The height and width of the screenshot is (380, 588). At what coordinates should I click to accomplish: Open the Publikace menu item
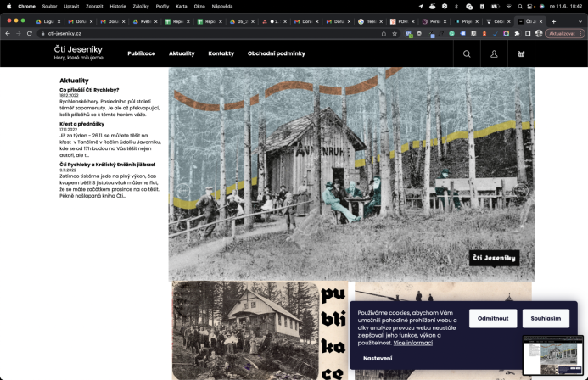tap(142, 53)
